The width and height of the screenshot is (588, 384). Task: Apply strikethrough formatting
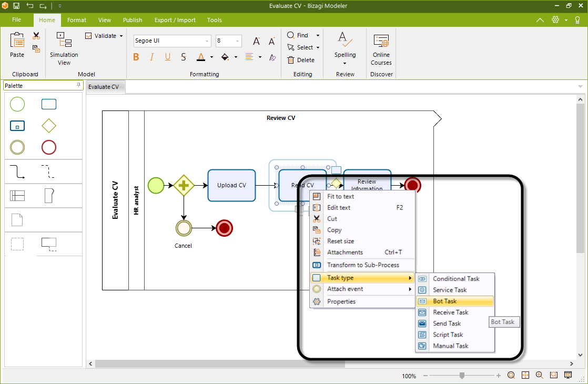pos(184,57)
